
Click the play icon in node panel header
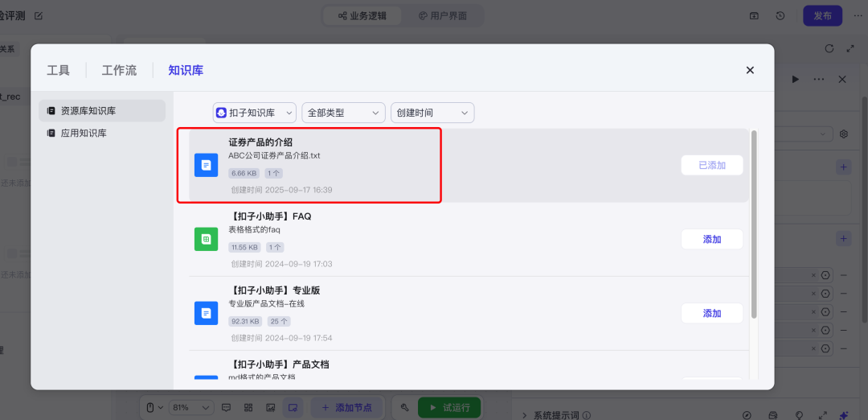796,79
